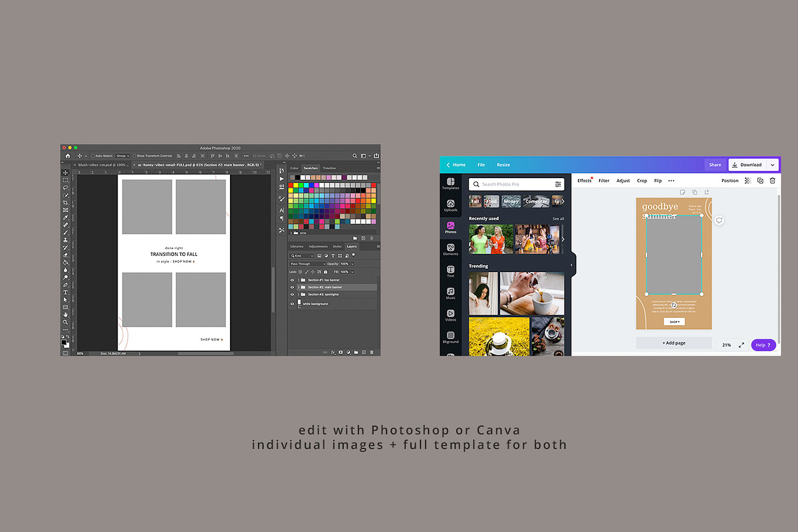Expand the 'Section #1: top banner' group
The image size is (798, 532).
tap(298, 280)
